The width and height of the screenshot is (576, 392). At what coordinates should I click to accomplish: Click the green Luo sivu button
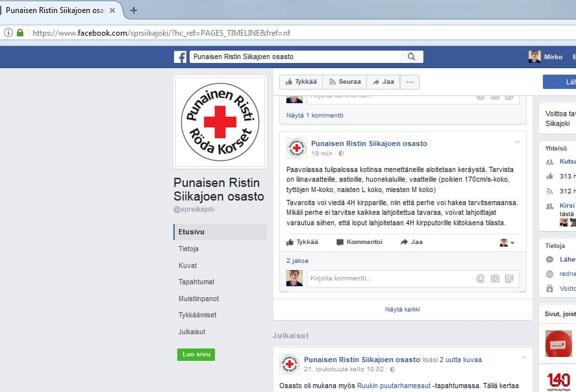point(196,354)
